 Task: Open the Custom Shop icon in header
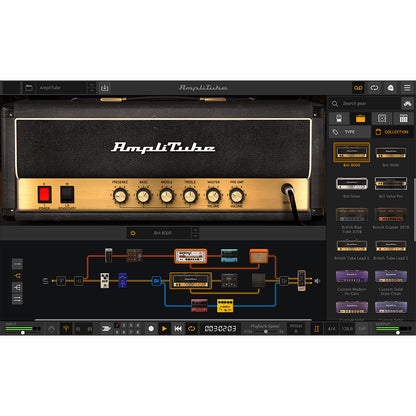[x=391, y=88]
